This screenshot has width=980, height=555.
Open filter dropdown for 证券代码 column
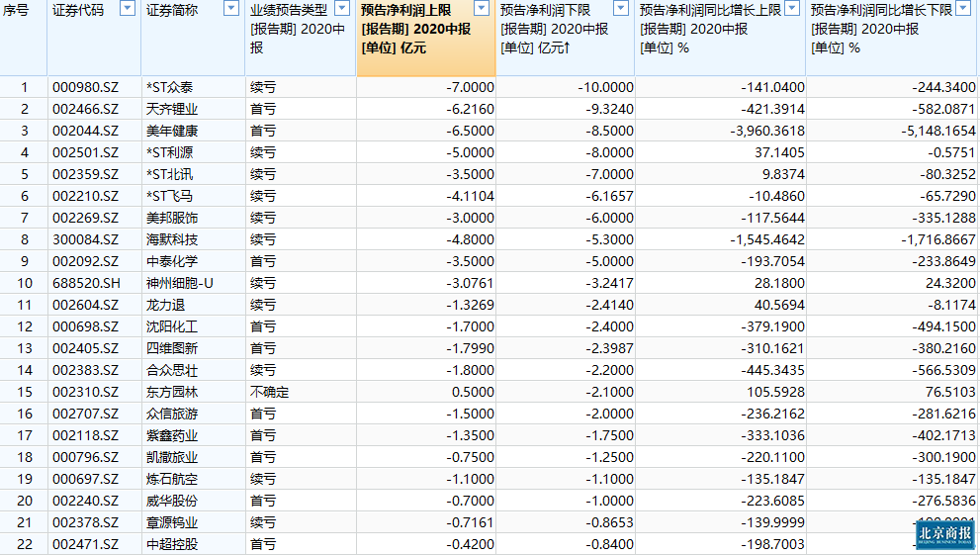128,8
